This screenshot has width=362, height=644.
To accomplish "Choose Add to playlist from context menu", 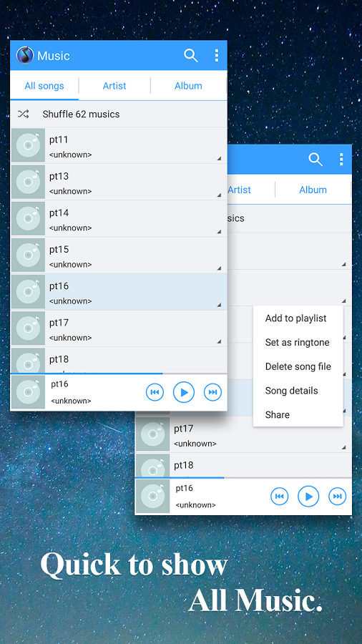I will click(x=296, y=318).
